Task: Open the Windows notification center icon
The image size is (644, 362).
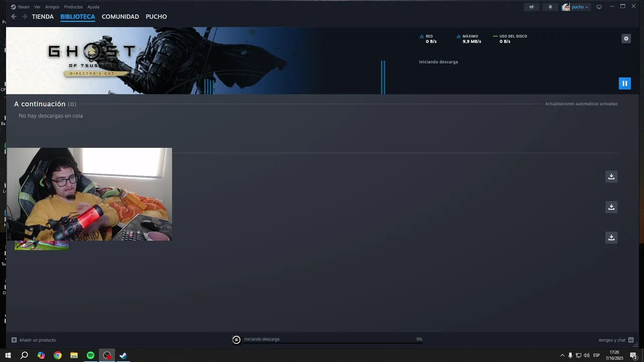Action: pyautogui.click(x=634, y=355)
